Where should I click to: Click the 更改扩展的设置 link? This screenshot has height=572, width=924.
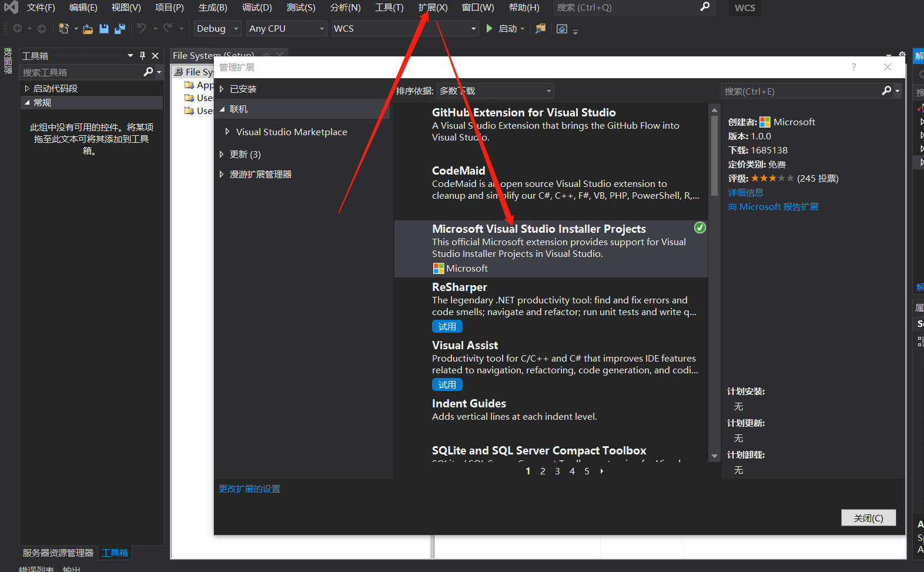tap(249, 489)
